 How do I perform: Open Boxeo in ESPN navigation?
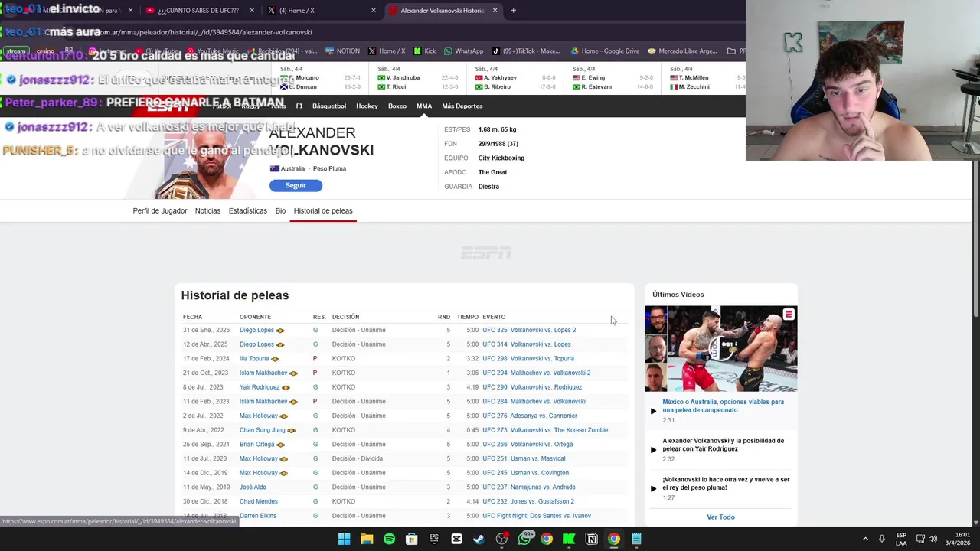397,106
